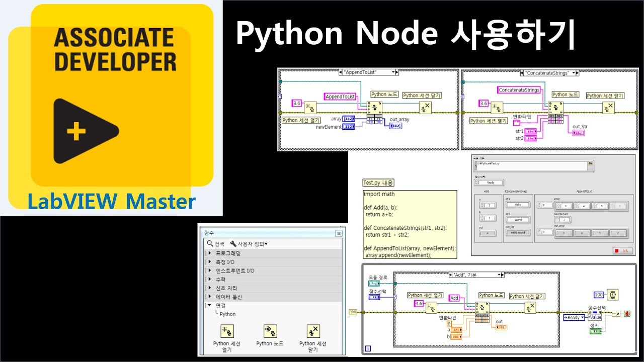Click Close Python Session node in AppendToList case
Image resolution: width=644 pixels, height=362 pixels.
426,108
